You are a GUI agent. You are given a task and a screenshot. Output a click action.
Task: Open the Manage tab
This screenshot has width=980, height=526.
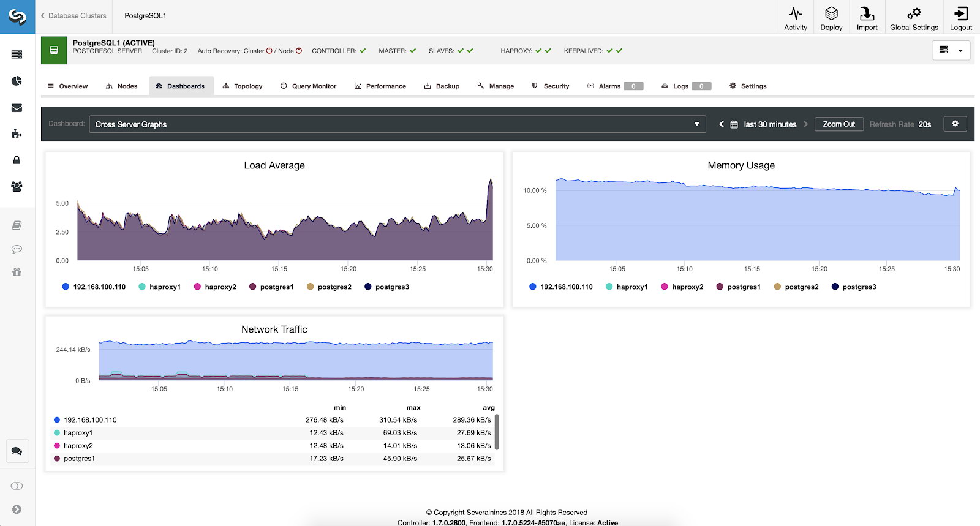coord(496,86)
